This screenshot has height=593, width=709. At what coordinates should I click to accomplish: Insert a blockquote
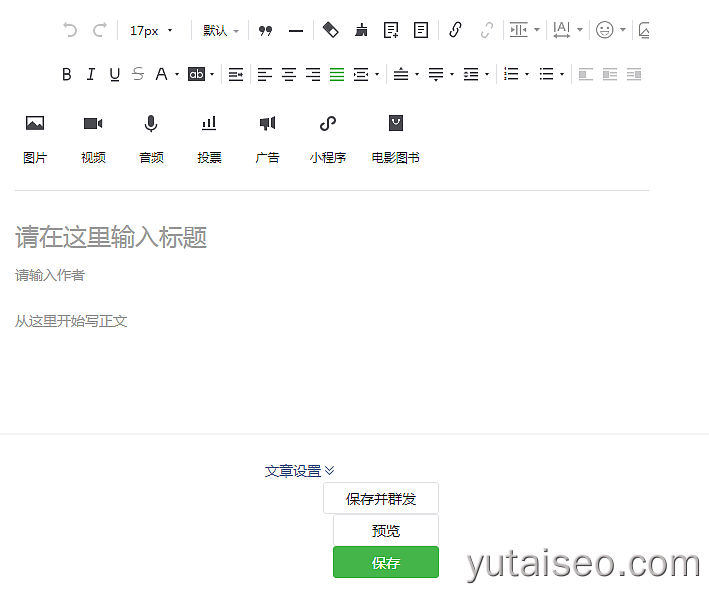click(x=265, y=30)
